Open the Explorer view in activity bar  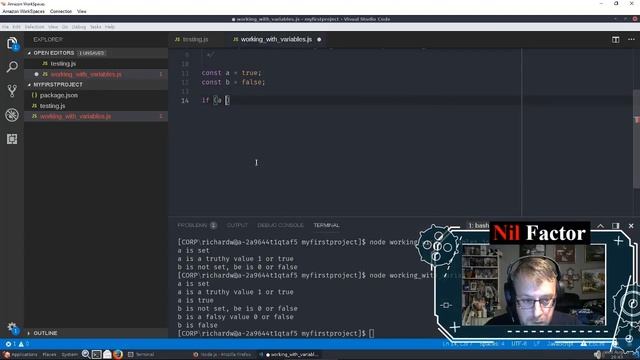tap(12, 43)
